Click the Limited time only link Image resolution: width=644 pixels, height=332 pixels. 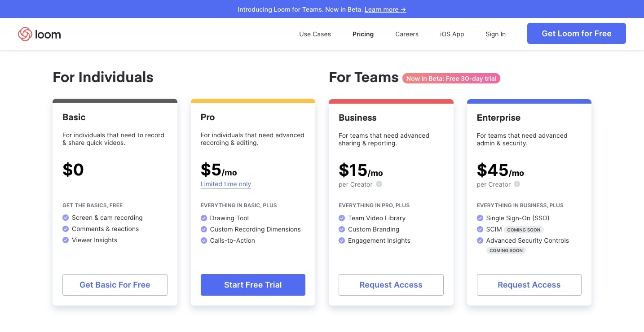tap(225, 184)
